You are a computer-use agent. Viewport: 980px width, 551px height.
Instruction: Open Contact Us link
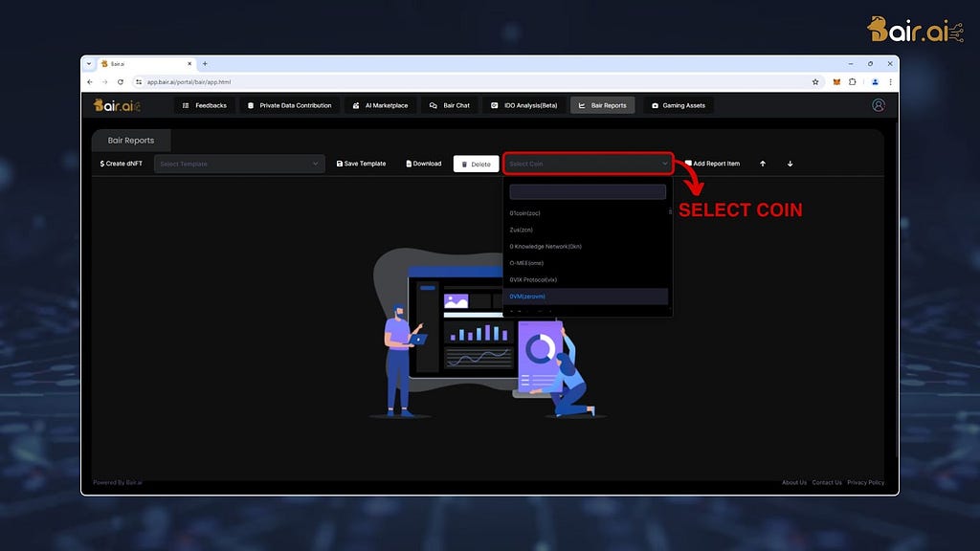click(x=826, y=482)
